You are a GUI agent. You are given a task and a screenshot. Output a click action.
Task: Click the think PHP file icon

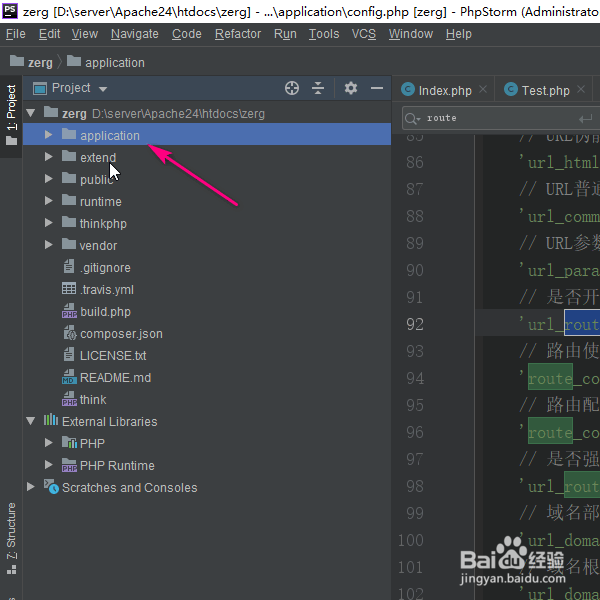[69, 399]
